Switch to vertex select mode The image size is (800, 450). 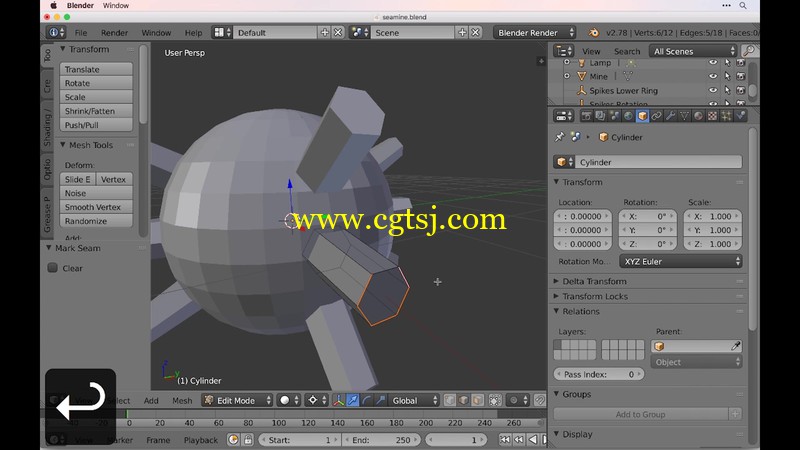click(449, 401)
